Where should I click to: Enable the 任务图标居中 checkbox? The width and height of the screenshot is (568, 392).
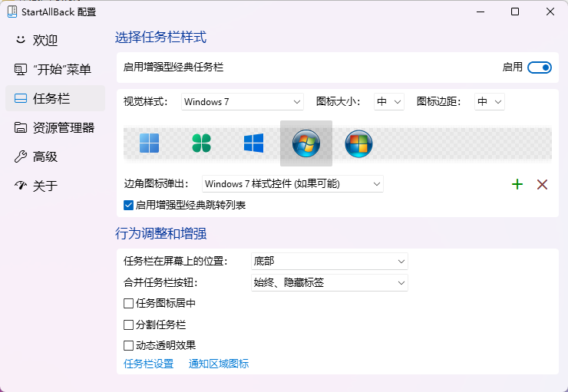pyautogui.click(x=128, y=303)
